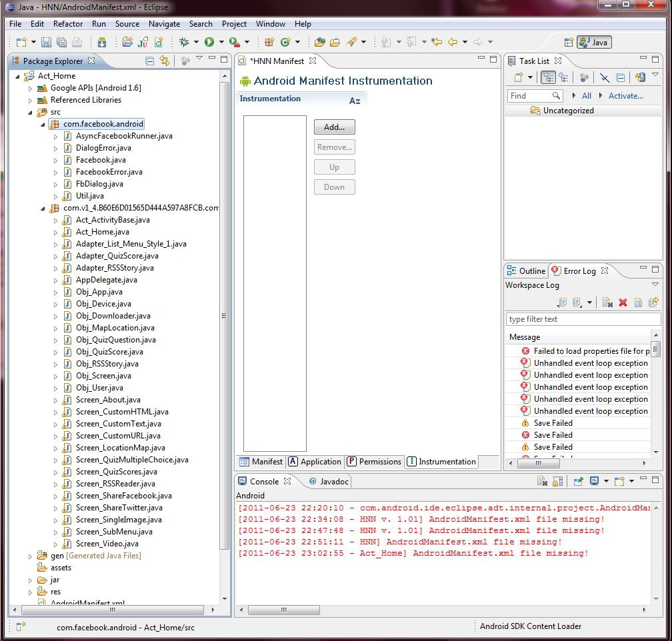This screenshot has width=672, height=641.
Task: Click the Error Log filter text field
Action: 581,319
